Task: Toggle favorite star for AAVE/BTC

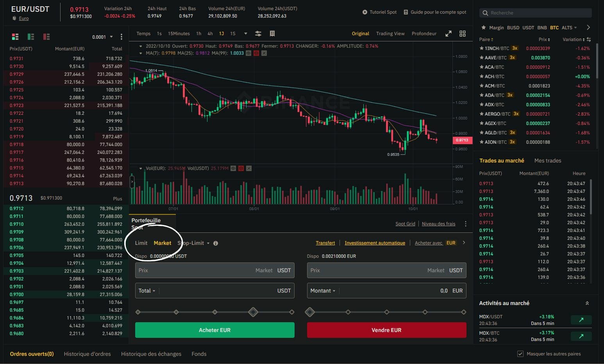Action: (x=481, y=58)
